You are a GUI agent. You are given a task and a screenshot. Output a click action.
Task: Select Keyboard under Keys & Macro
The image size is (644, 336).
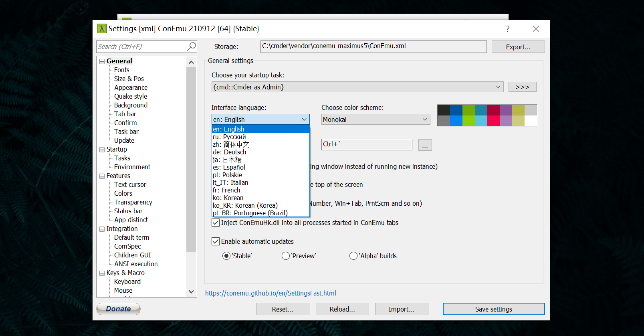pos(127,281)
